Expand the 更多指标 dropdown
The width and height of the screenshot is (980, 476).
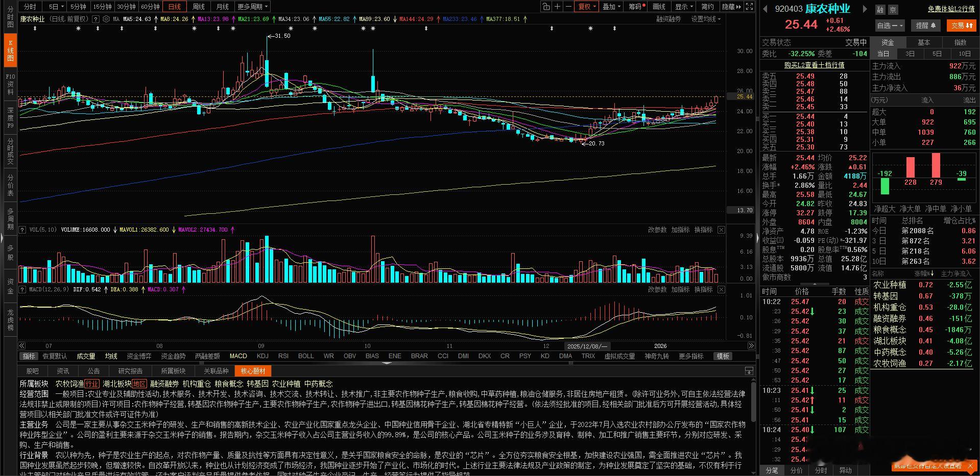690,356
